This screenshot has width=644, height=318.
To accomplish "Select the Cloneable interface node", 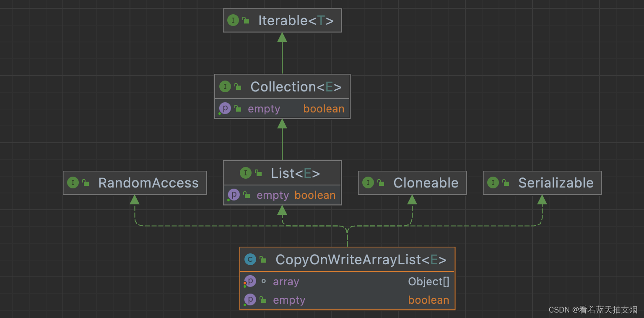I will pos(412,183).
